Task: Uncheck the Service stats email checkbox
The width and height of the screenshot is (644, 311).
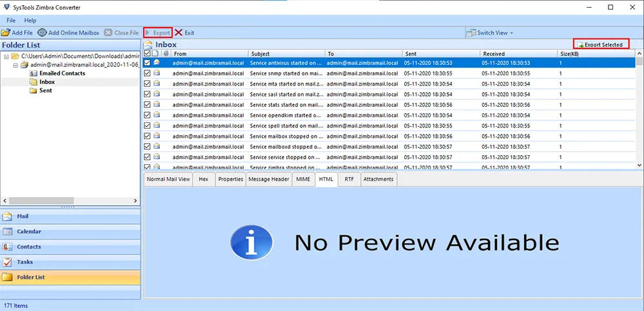Action: pos(147,104)
